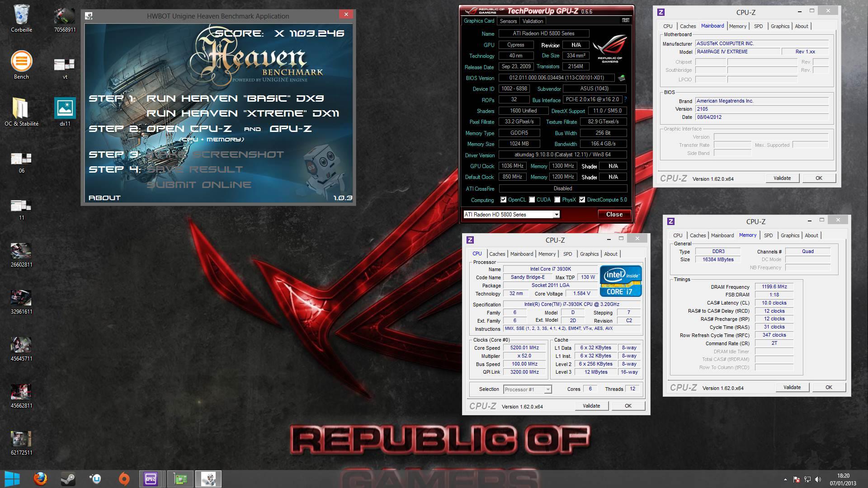Click the Windows Start button
This screenshot has height=488, width=868.
click(12, 479)
